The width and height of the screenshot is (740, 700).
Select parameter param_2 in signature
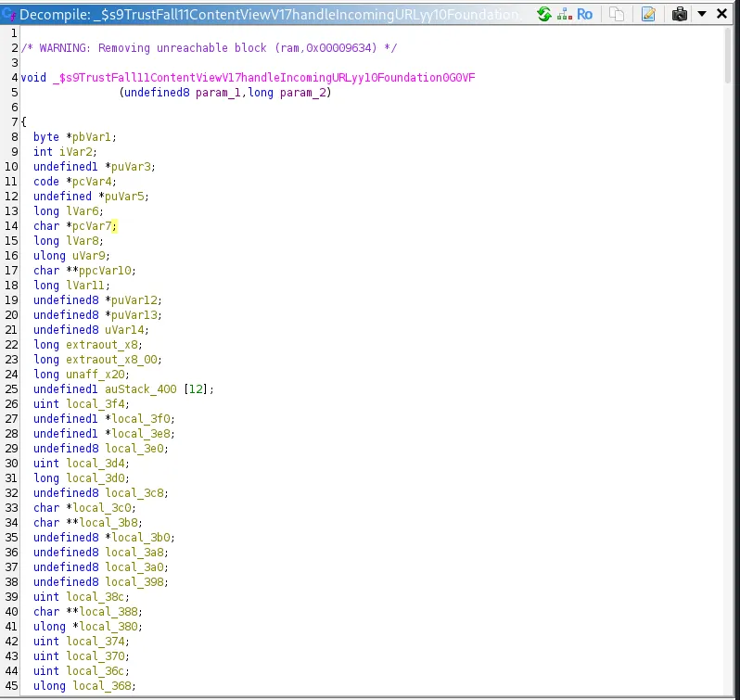click(302, 93)
